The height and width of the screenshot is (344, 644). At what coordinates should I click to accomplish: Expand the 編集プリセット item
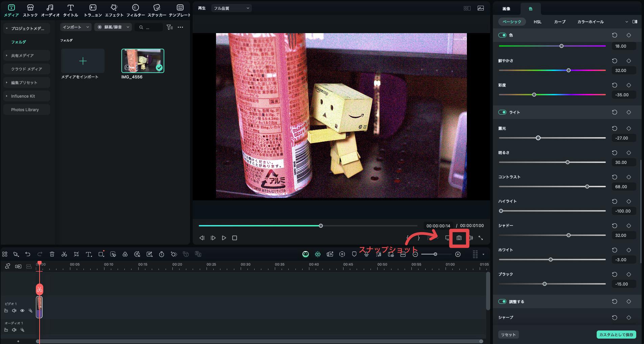[x=7, y=82]
